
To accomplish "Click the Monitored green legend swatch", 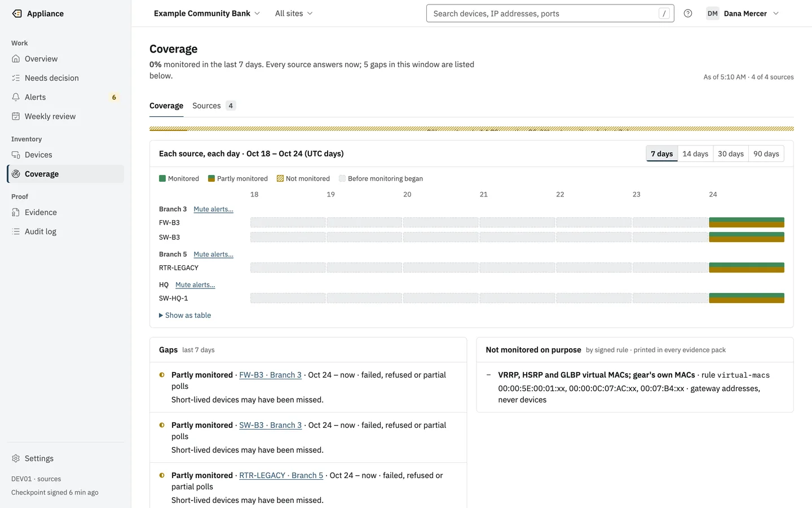I will (x=162, y=178).
